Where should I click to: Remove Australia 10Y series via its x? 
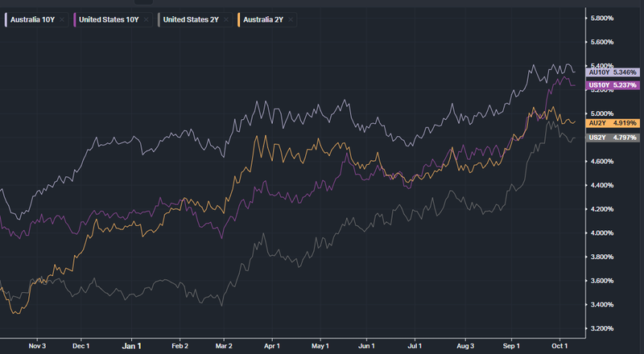(62, 20)
